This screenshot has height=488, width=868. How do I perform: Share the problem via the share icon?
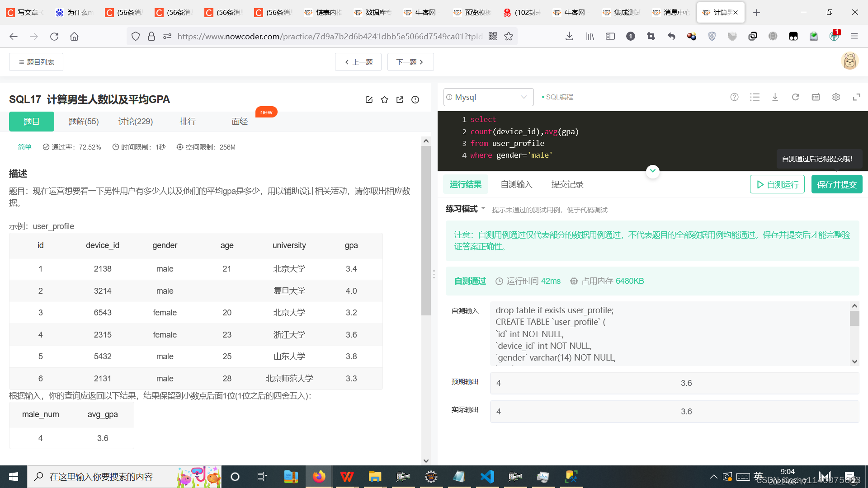(x=400, y=99)
